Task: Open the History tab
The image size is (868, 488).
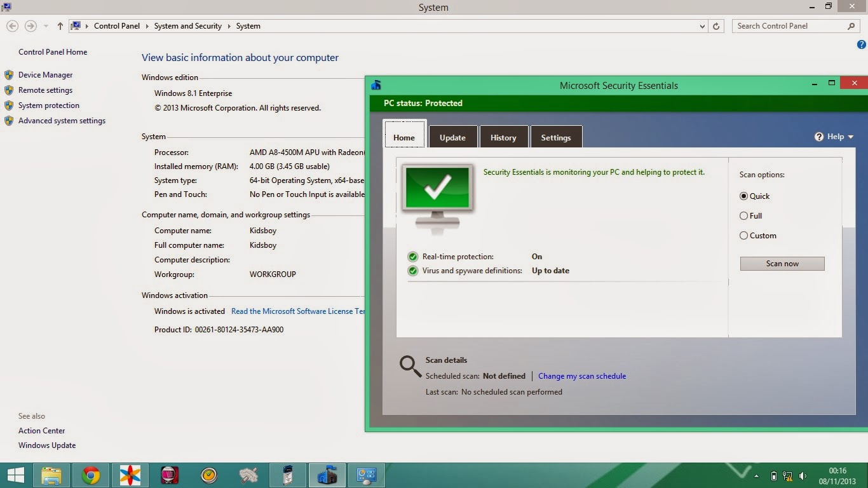Action: [x=503, y=137]
